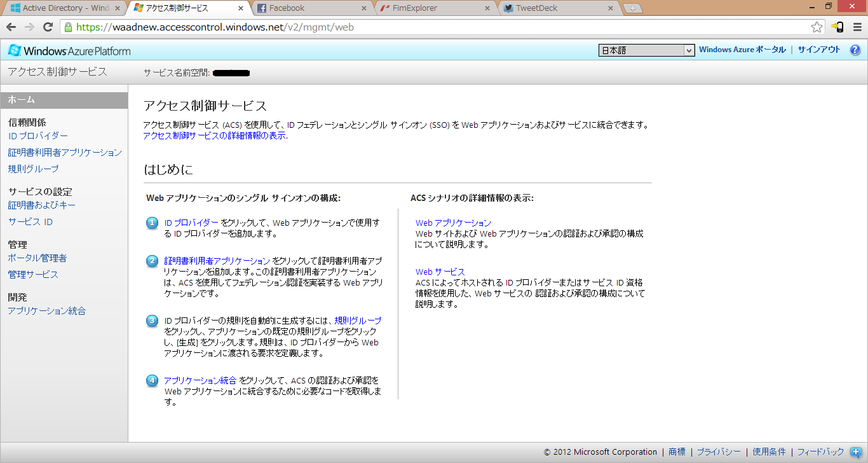Open ポータル管理者 in the sidebar
This screenshot has height=463, width=868.
[37, 258]
